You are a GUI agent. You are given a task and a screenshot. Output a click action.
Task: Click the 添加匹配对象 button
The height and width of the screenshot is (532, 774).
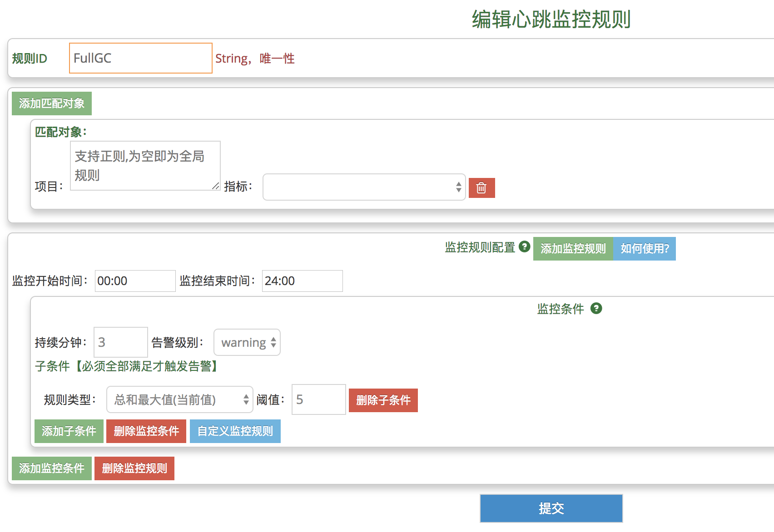click(52, 103)
